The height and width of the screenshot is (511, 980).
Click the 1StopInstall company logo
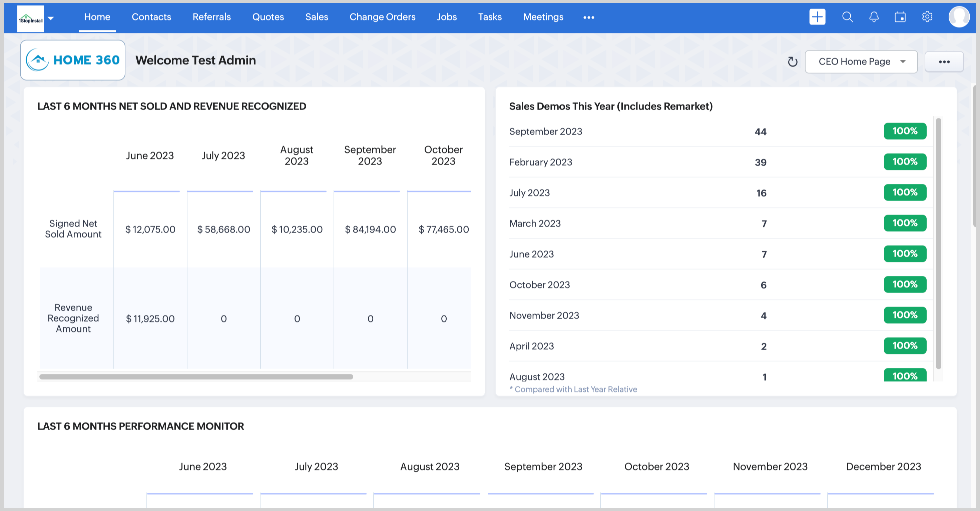click(x=30, y=18)
